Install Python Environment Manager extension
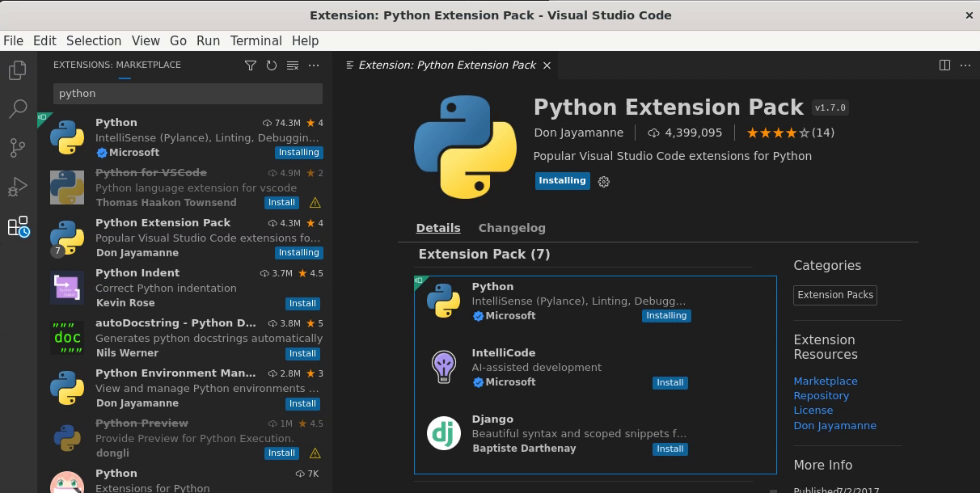 click(x=302, y=404)
